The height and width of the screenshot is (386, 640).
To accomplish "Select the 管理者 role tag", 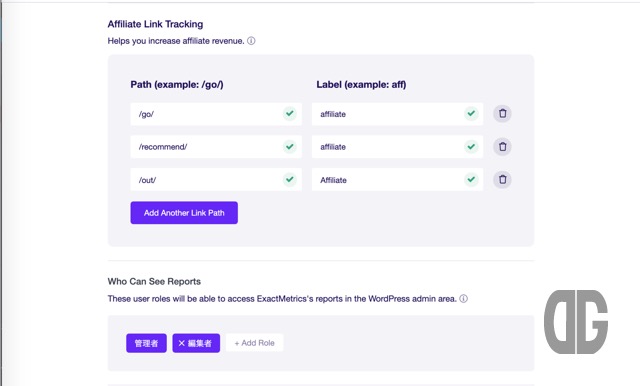I will click(x=146, y=343).
